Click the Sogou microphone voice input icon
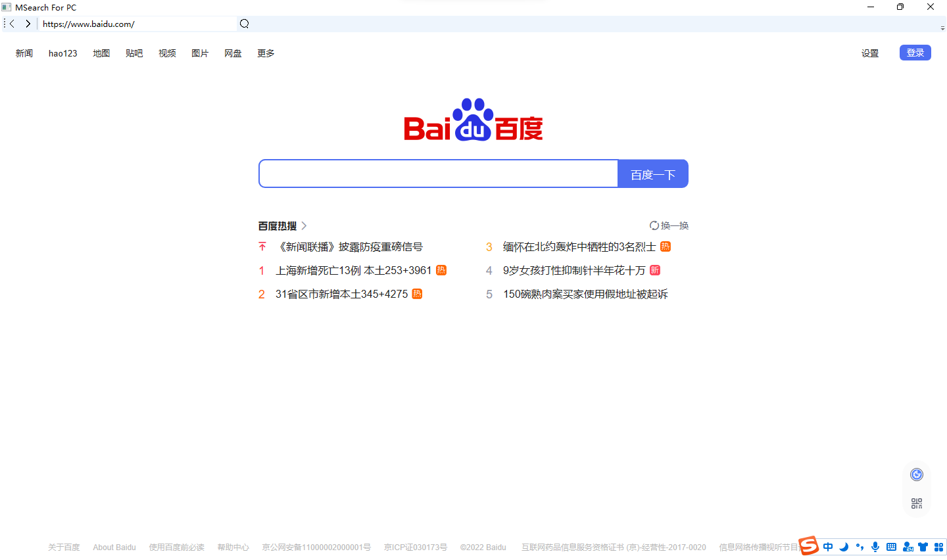This screenshot has width=947, height=560. (x=875, y=547)
